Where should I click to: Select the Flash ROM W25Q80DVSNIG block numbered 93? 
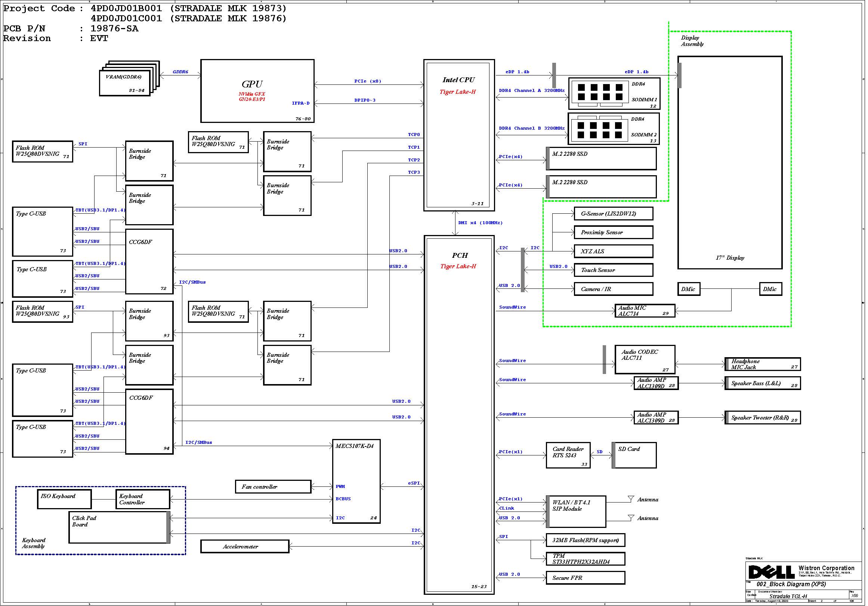[x=43, y=312]
